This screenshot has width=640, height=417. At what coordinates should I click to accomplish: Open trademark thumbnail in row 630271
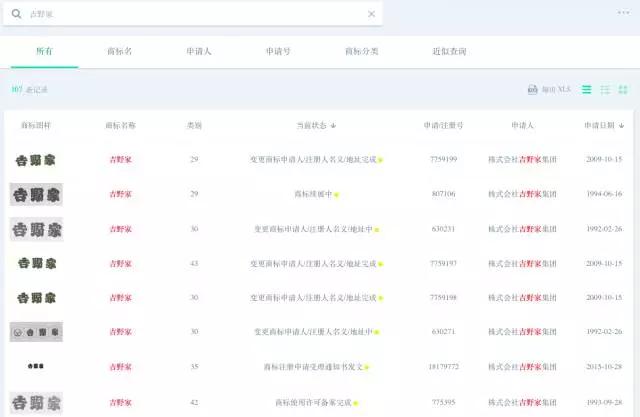(36, 332)
